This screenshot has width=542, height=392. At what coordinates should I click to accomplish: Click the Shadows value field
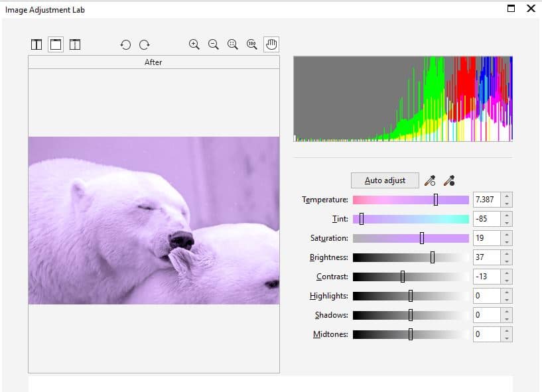(487, 315)
